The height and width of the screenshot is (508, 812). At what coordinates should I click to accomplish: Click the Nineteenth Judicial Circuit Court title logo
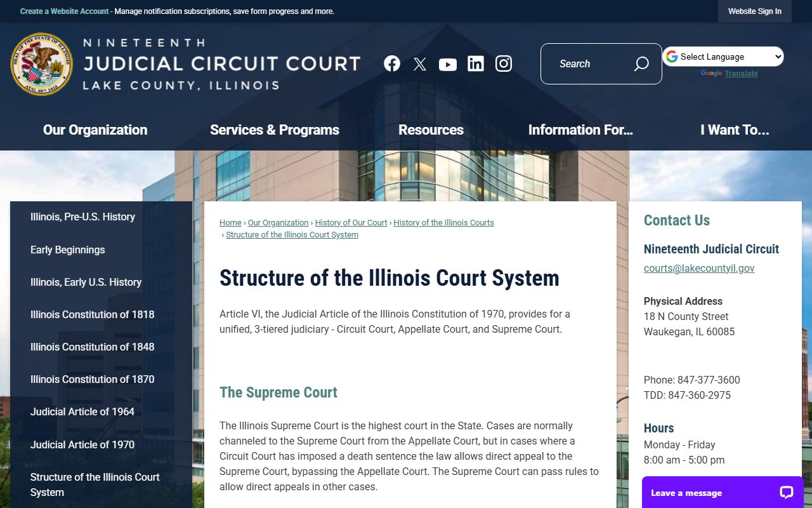221,63
